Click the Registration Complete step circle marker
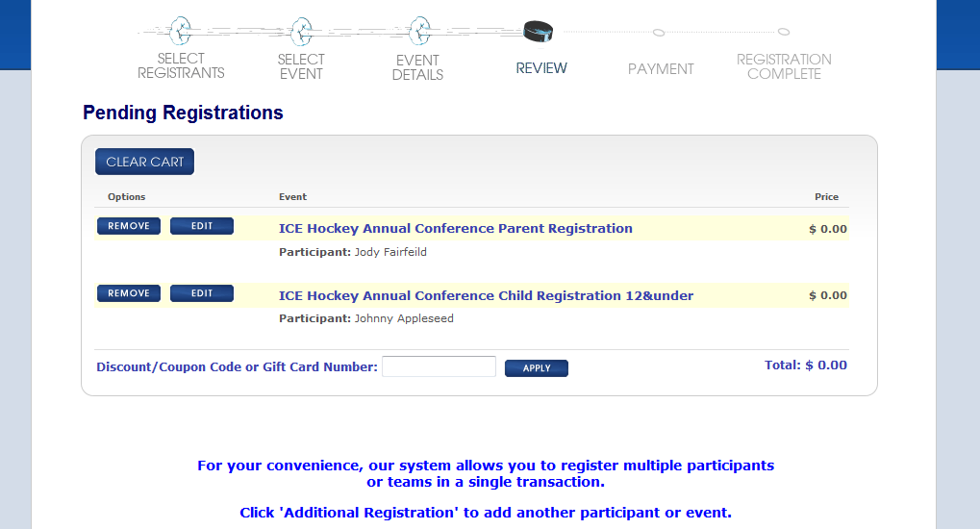Image resolution: width=980 pixels, height=529 pixels. (x=784, y=32)
